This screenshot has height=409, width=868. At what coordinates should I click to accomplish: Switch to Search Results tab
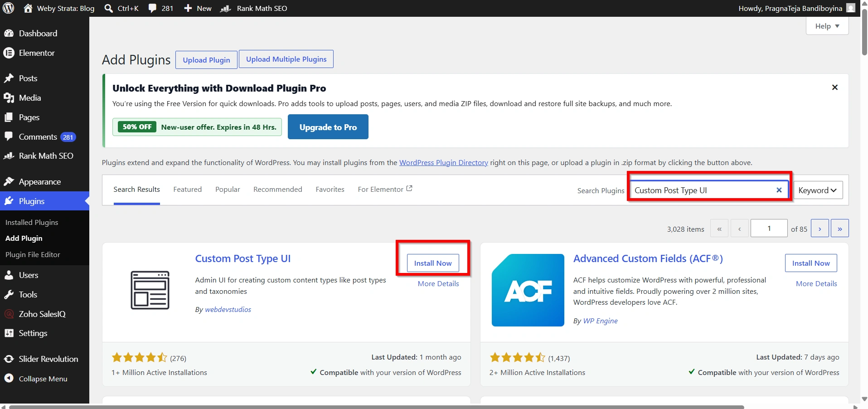pyautogui.click(x=137, y=190)
